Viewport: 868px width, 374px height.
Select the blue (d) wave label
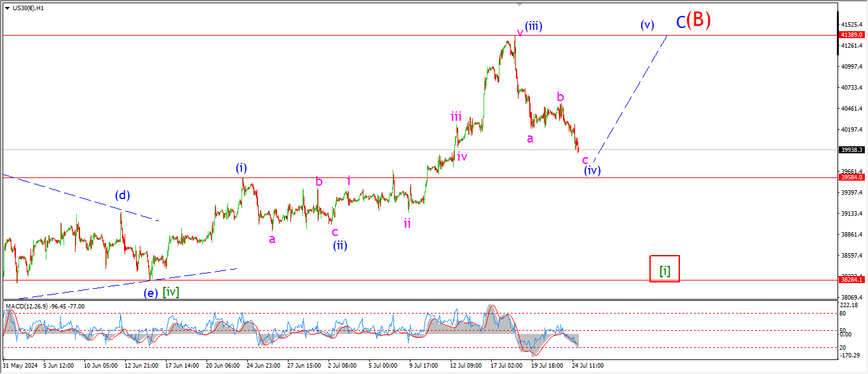coord(124,195)
